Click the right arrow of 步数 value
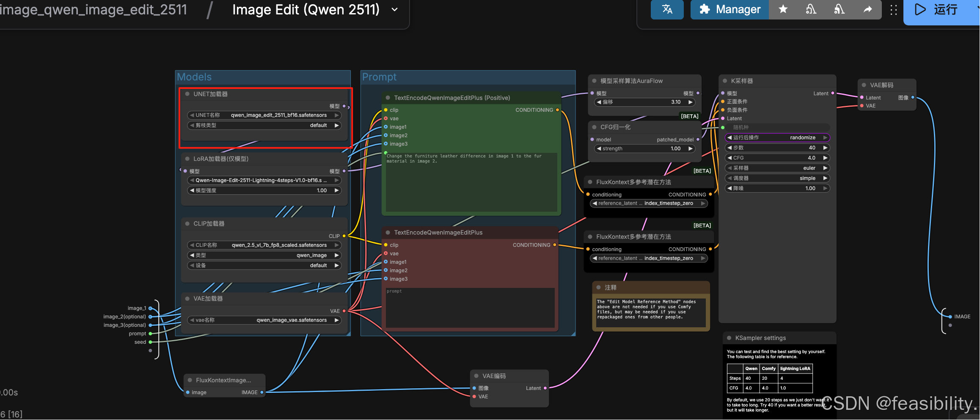This screenshot has height=420, width=980. click(x=825, y=148)
